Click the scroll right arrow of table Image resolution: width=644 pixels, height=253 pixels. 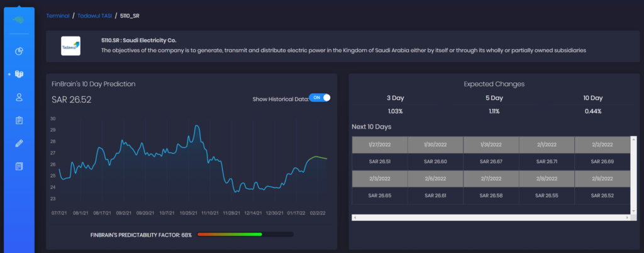click(x=628, y=217)
